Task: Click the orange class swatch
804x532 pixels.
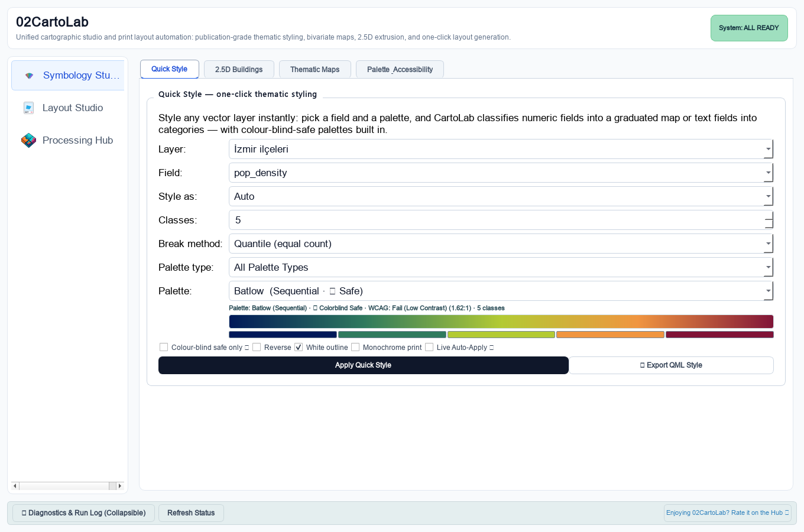Action: pos(610,335)
